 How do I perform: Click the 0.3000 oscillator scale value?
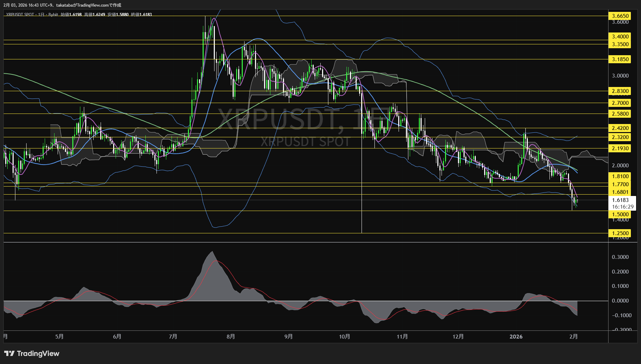(x=620, y=257)
